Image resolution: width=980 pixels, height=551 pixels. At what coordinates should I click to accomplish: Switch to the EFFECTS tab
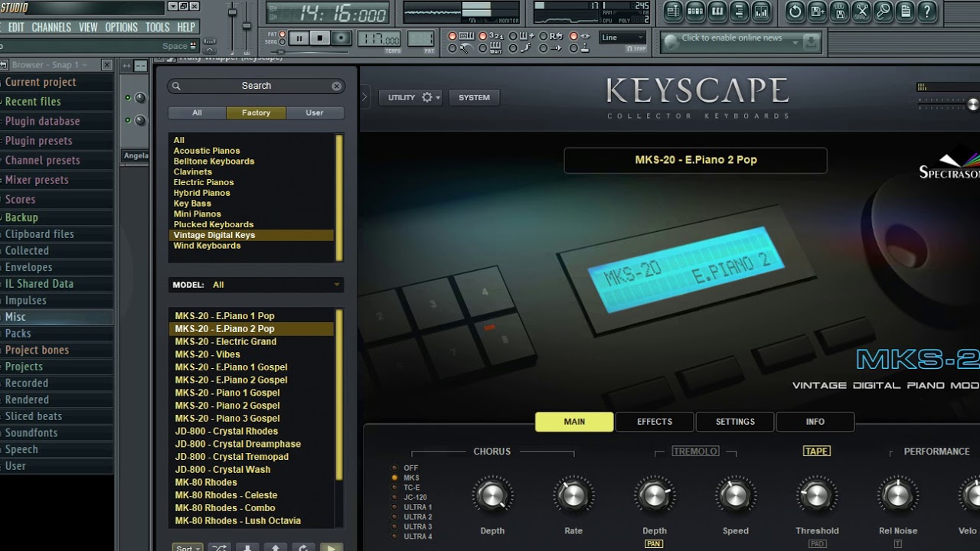click(x=655, y=422)
